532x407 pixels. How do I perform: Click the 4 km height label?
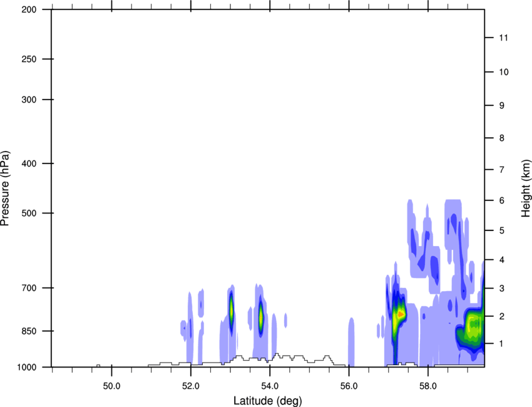pos(502,260)
